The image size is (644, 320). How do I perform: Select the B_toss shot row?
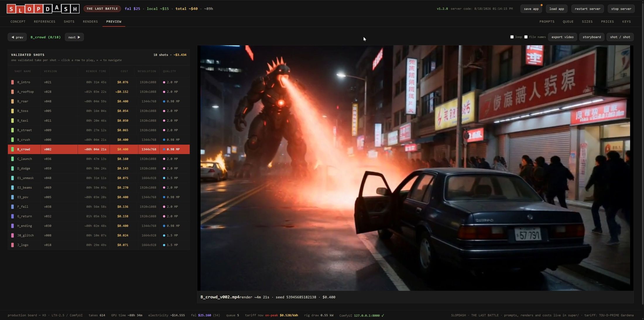point(99,111)
